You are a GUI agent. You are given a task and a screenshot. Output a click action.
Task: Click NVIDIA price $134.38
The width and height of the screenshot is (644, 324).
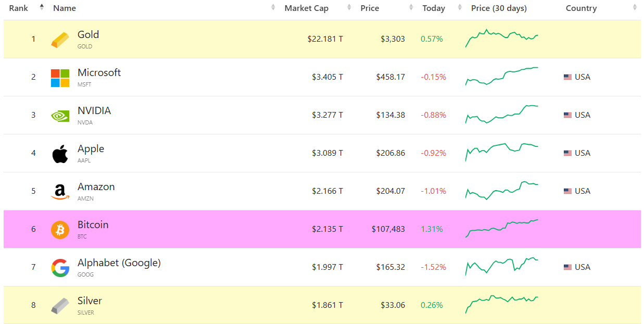pyautogui.click(x=390, y=115)
